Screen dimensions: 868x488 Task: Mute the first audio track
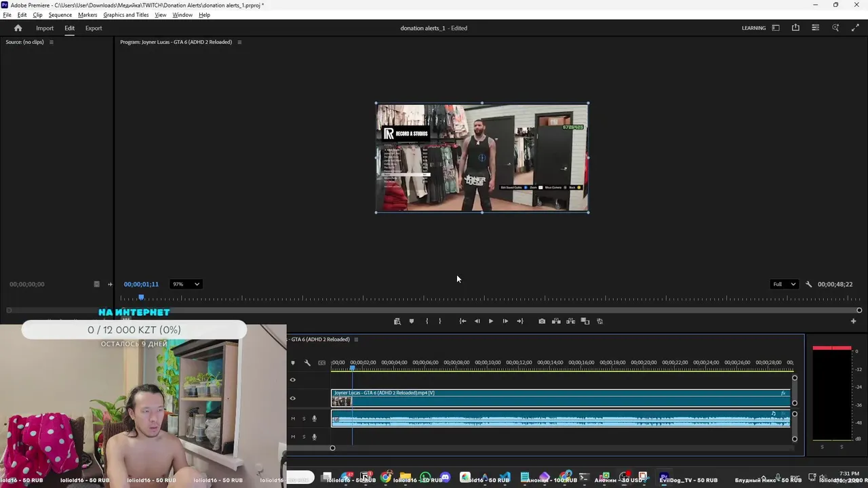[293, 419]
